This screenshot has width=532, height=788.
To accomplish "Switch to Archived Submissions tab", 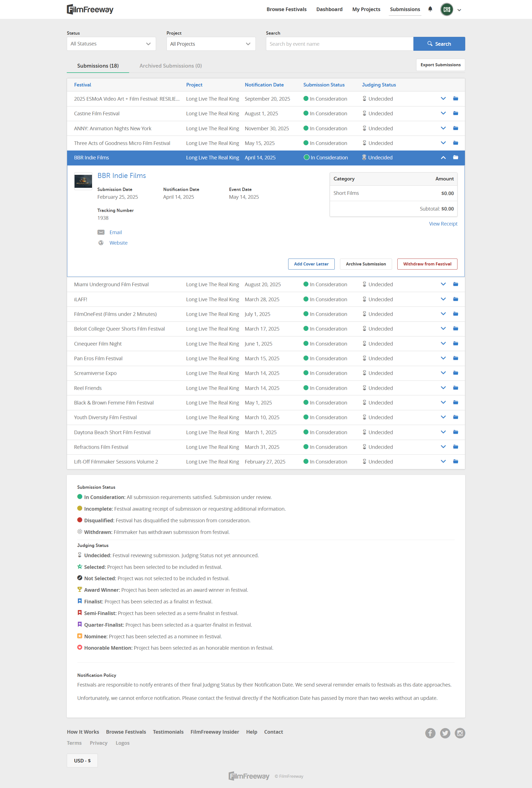I will tap(171, 66).
